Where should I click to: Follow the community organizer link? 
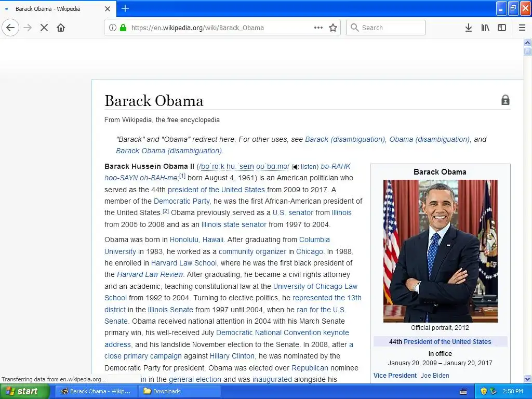click(252, 252)
